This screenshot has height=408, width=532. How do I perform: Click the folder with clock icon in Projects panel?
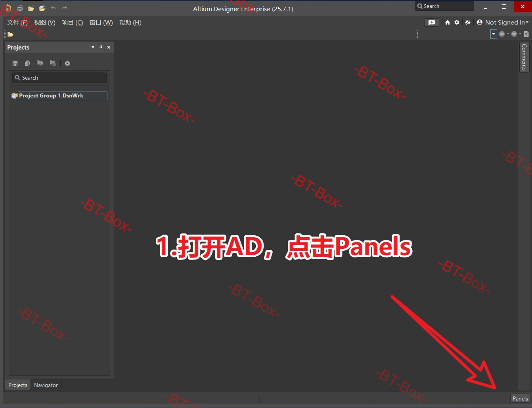[53, 63]
